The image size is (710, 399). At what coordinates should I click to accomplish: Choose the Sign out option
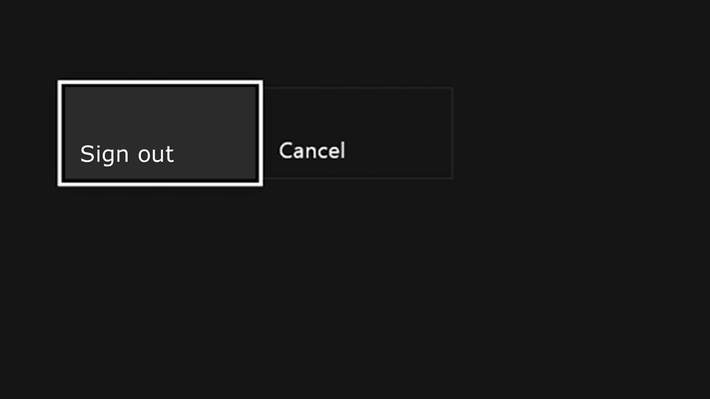(160, 133)
